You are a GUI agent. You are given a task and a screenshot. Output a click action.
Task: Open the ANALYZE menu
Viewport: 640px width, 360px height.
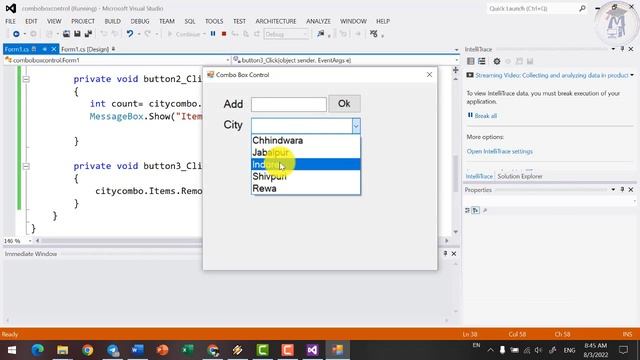coord(318,21)
